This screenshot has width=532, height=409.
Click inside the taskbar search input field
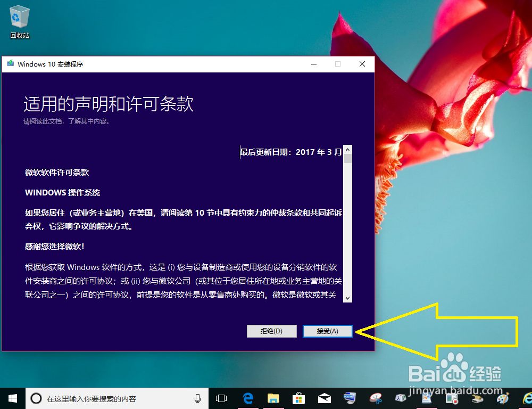point(106,398)
